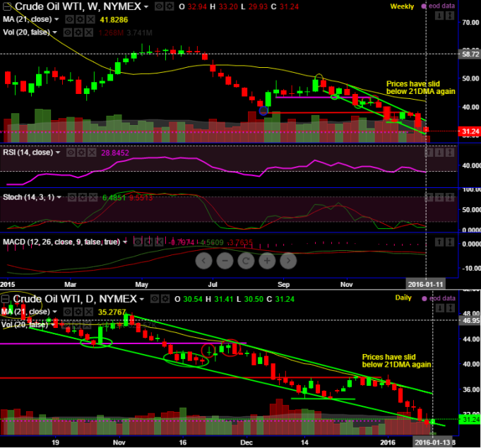Open weekly Vol (20, false) settings gear
The image size is (481, 448).
click(78, 33)
